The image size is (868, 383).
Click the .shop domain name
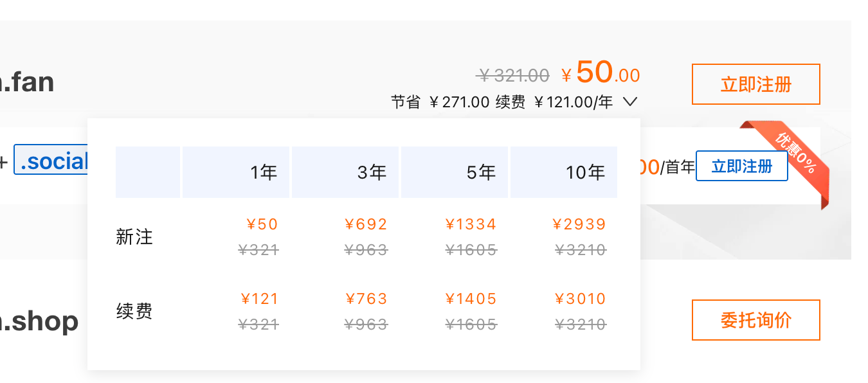point(39,321)
